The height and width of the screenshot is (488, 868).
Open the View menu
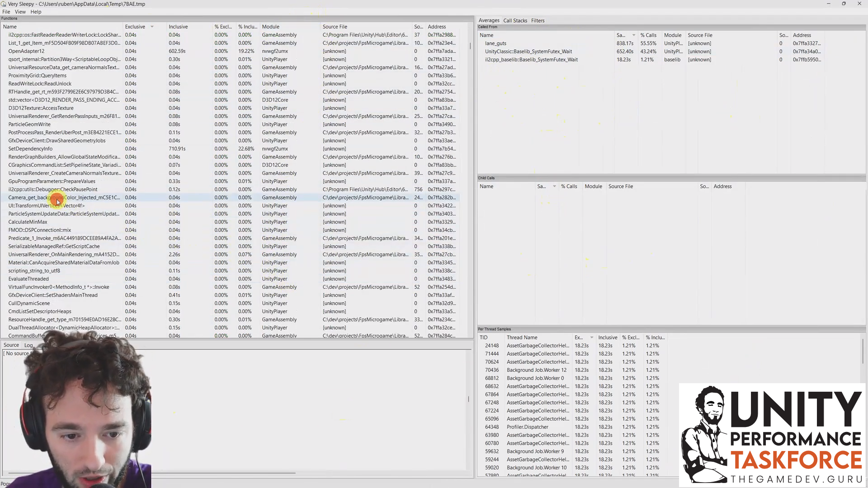click(x=20, y=12)
